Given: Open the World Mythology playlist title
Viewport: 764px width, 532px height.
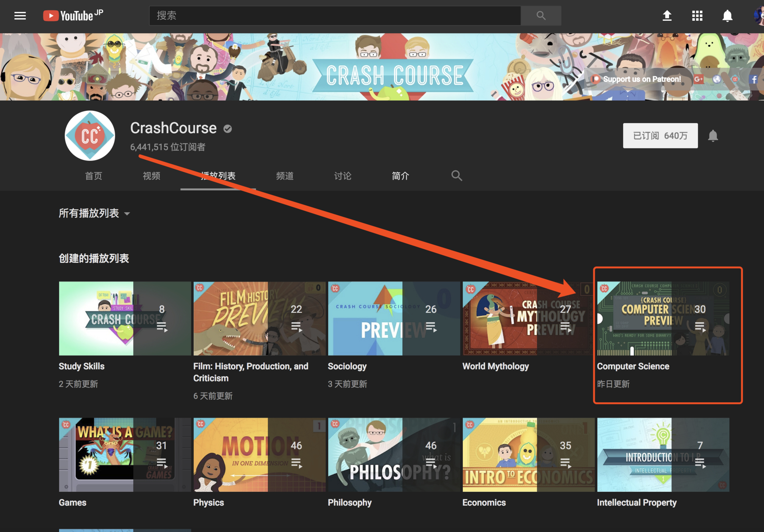Looking at the screenshot, I should pos(495,366).
